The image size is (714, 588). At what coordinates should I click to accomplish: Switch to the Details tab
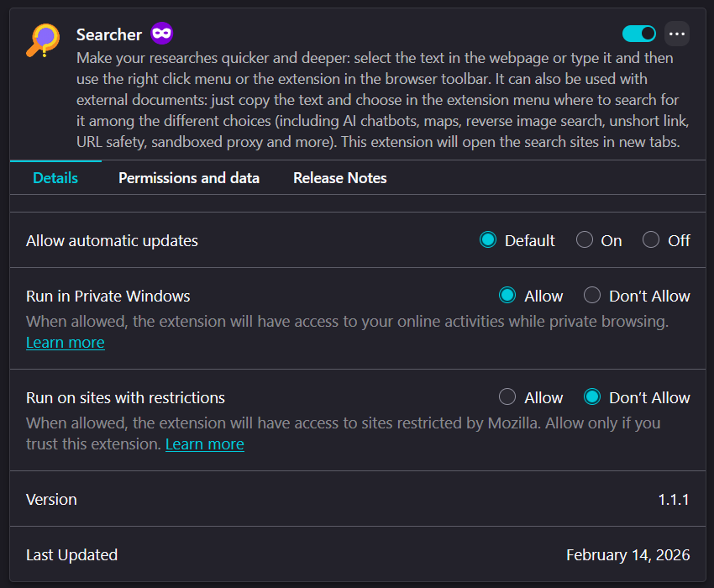tap(55, 178)
